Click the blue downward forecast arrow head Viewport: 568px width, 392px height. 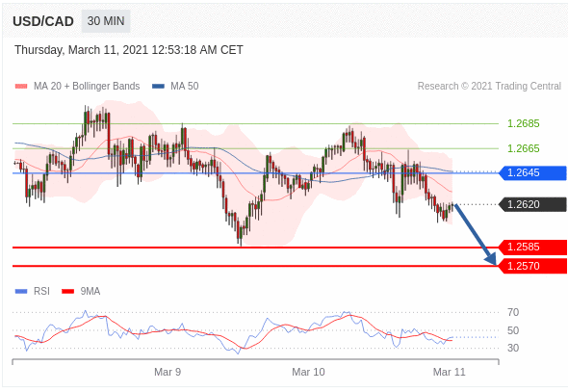(491, 258)
